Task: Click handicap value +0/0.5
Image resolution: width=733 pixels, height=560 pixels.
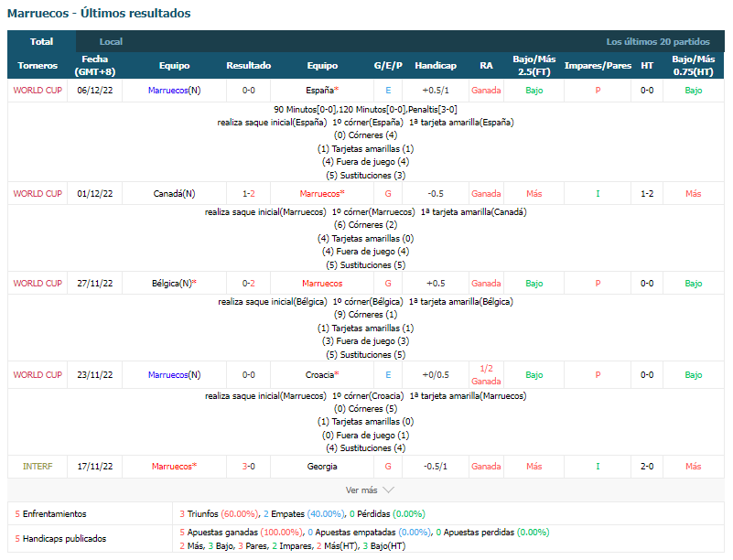Action: pos(436,375)
